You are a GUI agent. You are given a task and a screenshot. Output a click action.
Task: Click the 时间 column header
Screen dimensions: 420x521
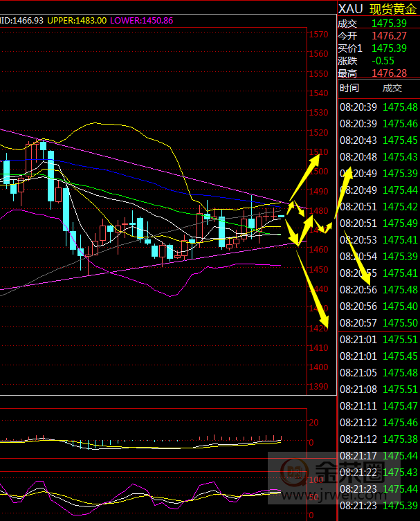(349, 88)
